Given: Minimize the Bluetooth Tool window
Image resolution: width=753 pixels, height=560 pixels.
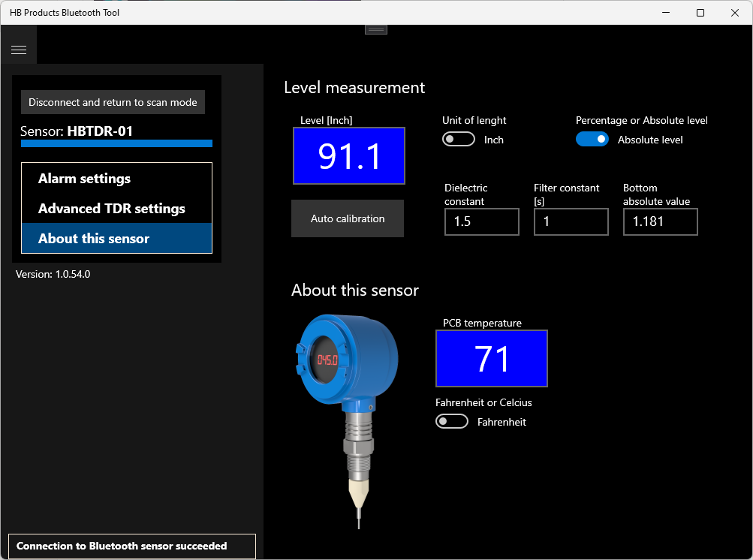Looking at the screenshot, I should (666, 13).
